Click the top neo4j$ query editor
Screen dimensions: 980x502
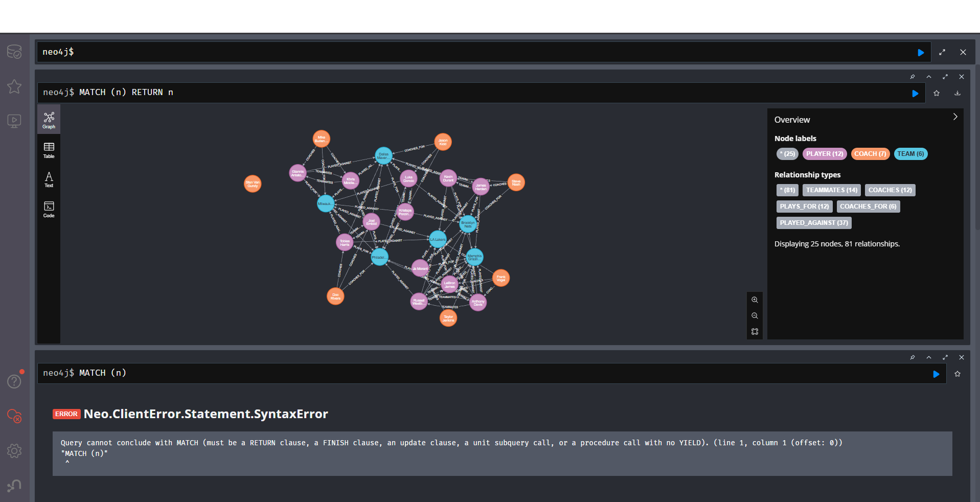[475, 52]
